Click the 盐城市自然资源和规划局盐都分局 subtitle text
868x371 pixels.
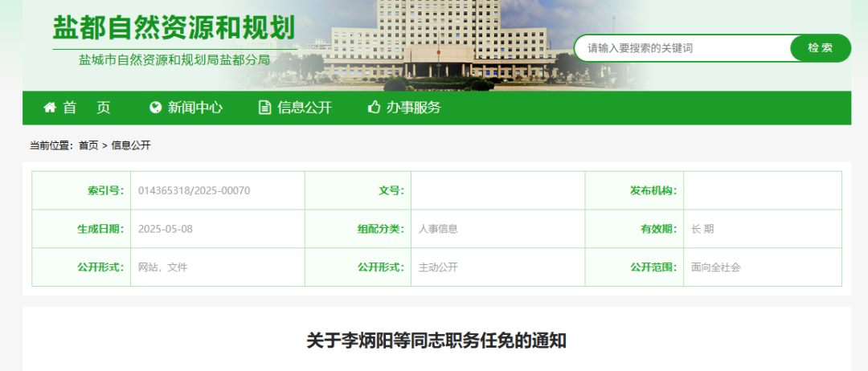pos(174,59)
